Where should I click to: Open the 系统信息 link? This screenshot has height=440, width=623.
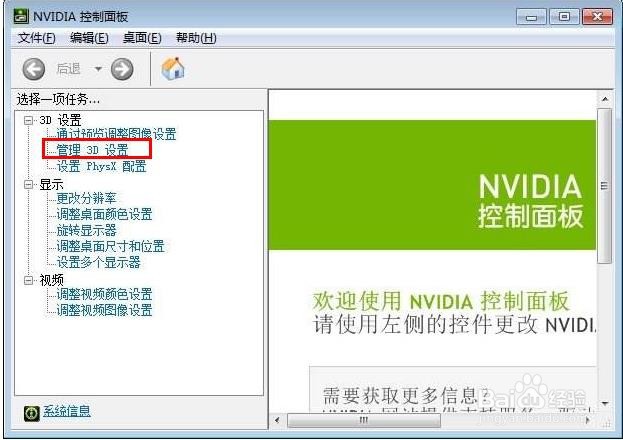(67, 411)
